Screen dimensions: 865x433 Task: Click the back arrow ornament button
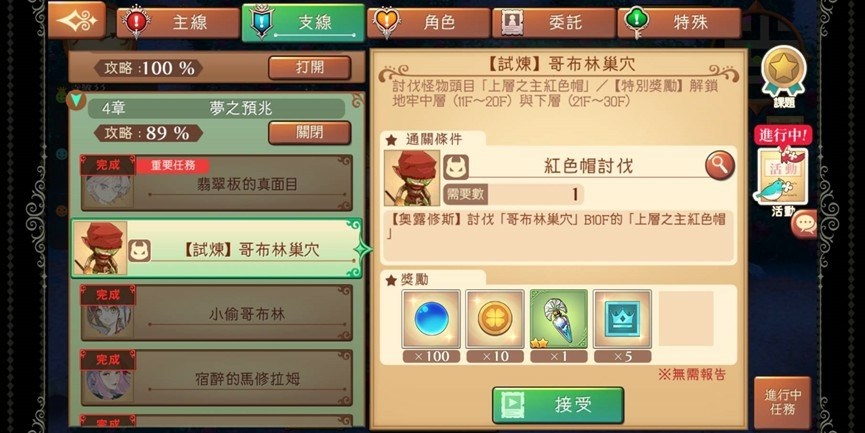coord(77,20)
